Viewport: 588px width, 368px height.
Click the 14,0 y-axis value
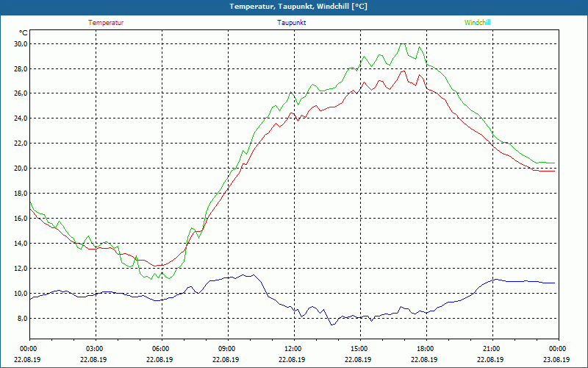[21, 244]
